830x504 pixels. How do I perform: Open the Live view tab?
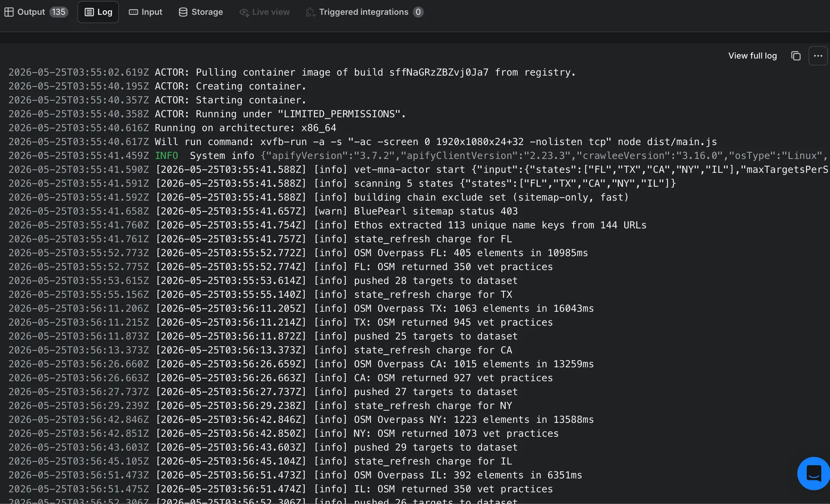265,12
